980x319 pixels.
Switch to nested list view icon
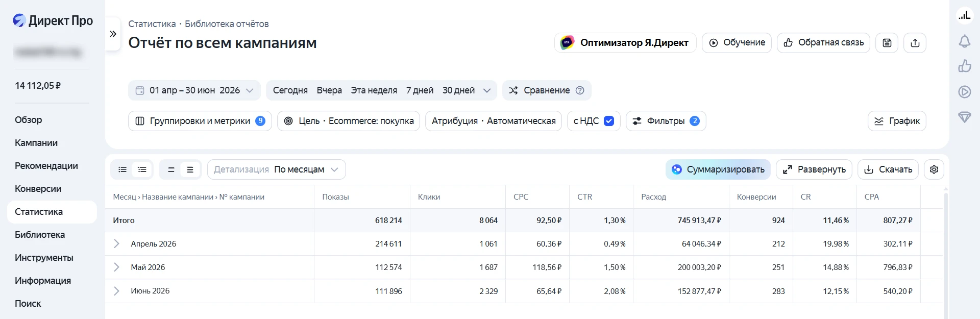142,169
